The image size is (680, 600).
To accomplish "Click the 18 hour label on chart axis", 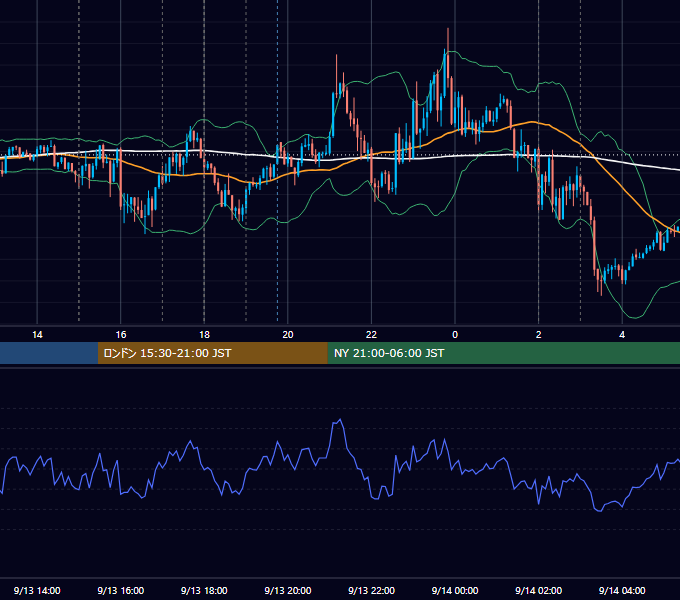I will pyautogui.click(x=204, y=335).
